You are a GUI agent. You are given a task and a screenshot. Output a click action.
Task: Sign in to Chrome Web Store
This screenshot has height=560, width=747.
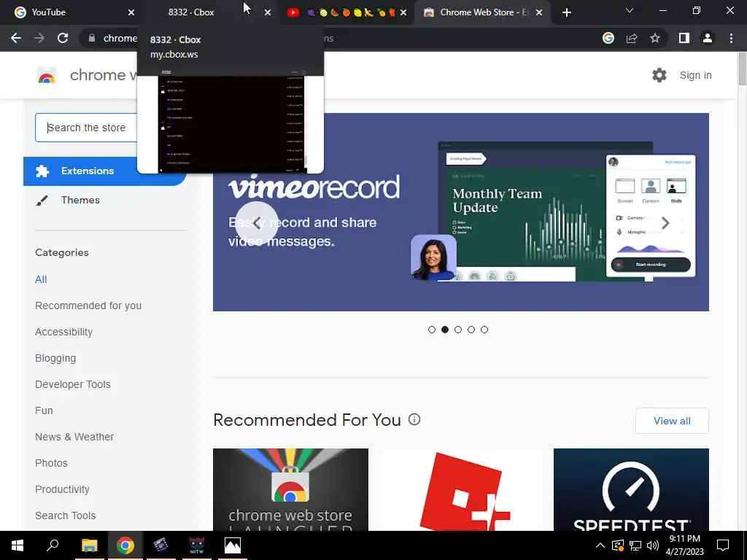[x=695, y=75]
